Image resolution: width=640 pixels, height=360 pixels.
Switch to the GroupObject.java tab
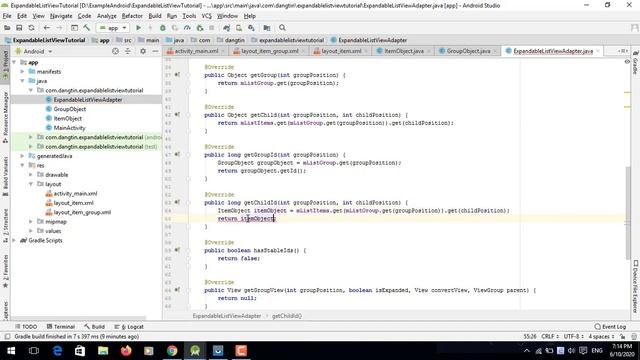468,51
